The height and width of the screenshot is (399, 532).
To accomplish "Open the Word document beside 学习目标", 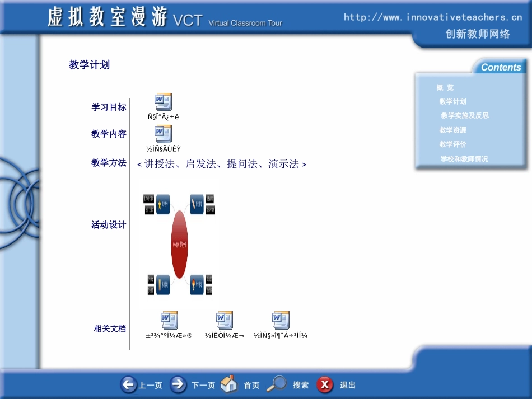I will tap(163, 102).
